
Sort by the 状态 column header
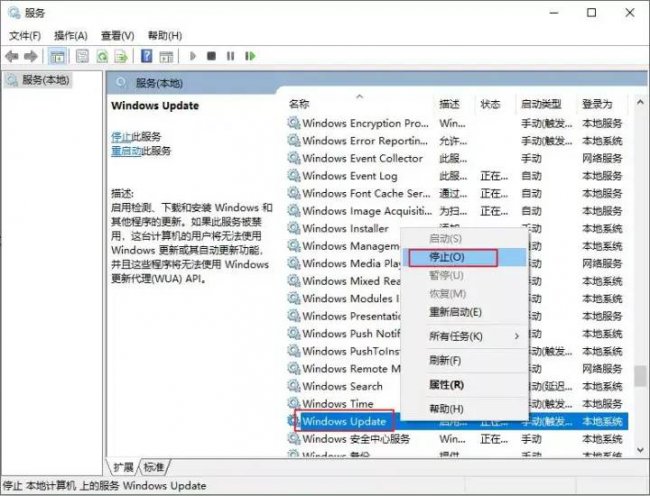pyautogui.click(x=495, y=104)
